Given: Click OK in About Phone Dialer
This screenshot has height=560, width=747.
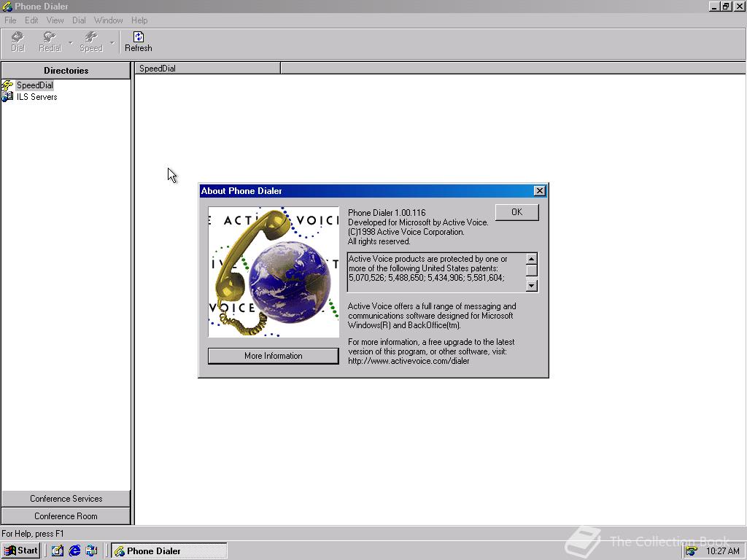Looking at the screenshot, I should pos(517,212).
